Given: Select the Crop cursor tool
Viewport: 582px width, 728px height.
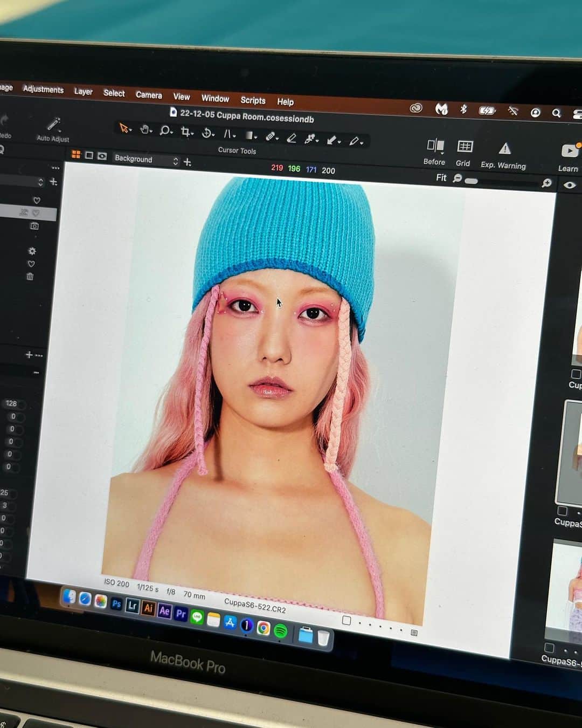Looking at the screenshot, I should click(x=185, y=132).
